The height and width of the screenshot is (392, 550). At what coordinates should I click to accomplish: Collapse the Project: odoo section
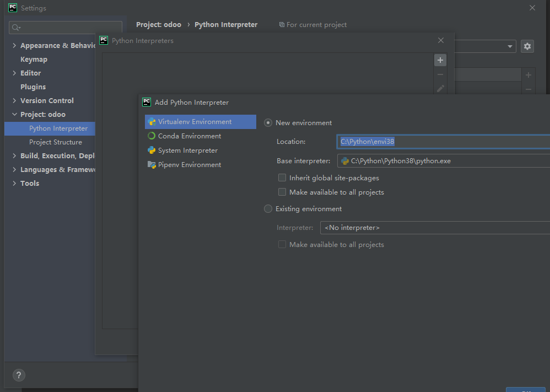[x=14, y=114]
